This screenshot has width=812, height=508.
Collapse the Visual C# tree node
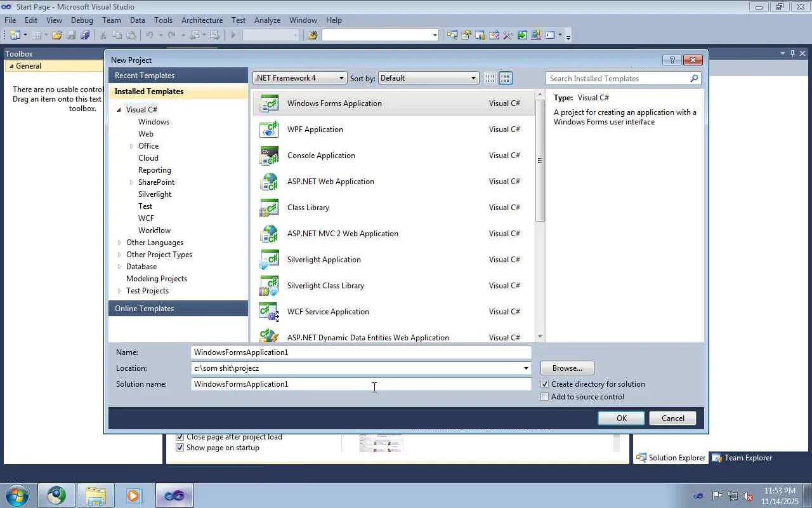pyautogui.click(x=119, y=110)
